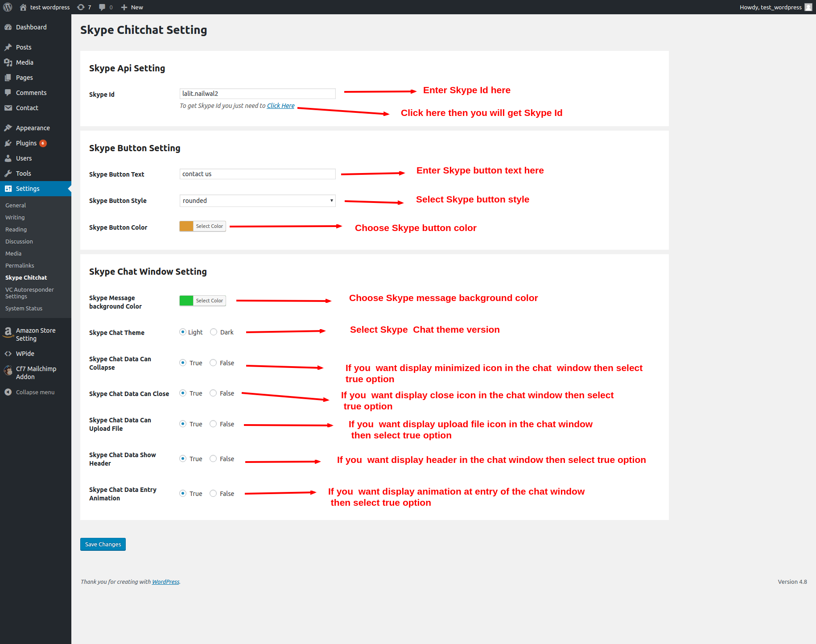816x644 pixels.
Task: Click the orange Skype button color swatch
Action: coord(186,226)
